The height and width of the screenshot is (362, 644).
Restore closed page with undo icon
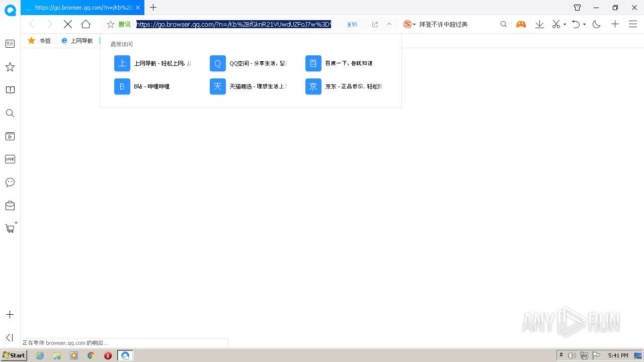(576, 24)
